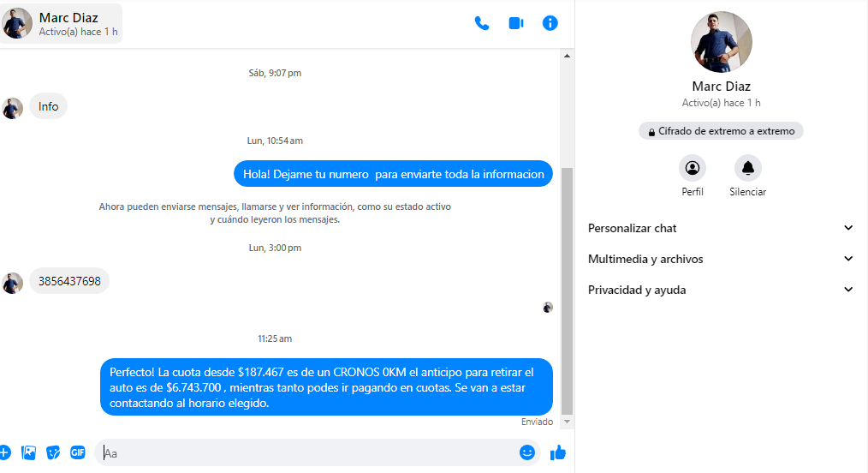
Task: Click Cifrado de extremo a extremo badge
Action: [x=721, y=131]
